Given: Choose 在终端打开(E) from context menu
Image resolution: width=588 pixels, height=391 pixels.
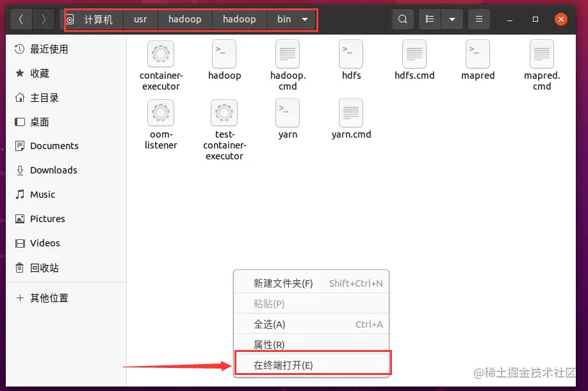Looking at the screenshot, I should (313, 365).
